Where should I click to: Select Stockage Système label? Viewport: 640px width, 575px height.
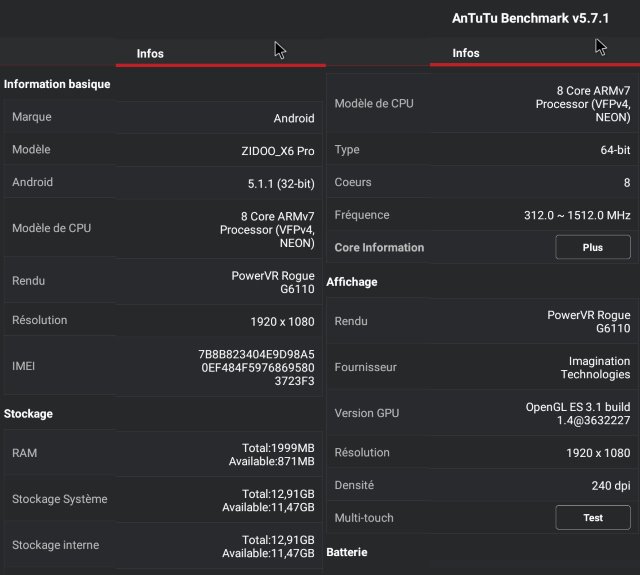(60, 499)
